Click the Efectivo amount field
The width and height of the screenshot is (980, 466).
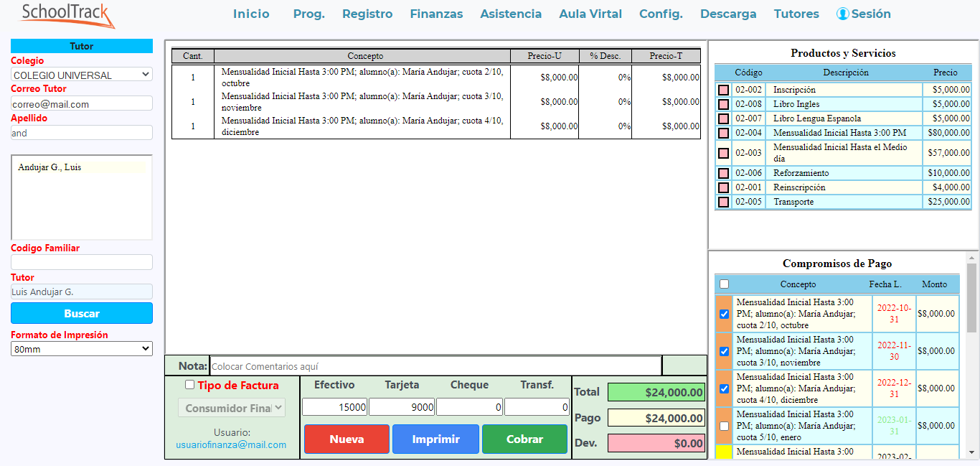(x=334, y=407)
